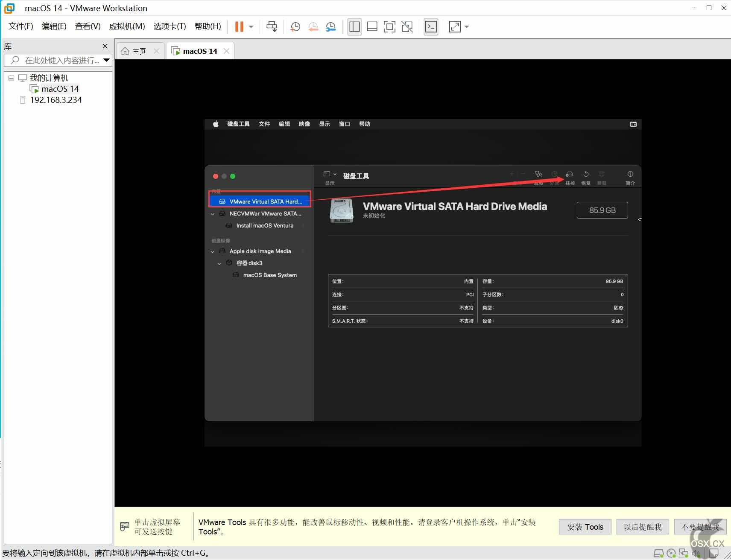Collapse the Apple disk image Media node
This screenshot has width=731, height=560.
pos(213,251)
